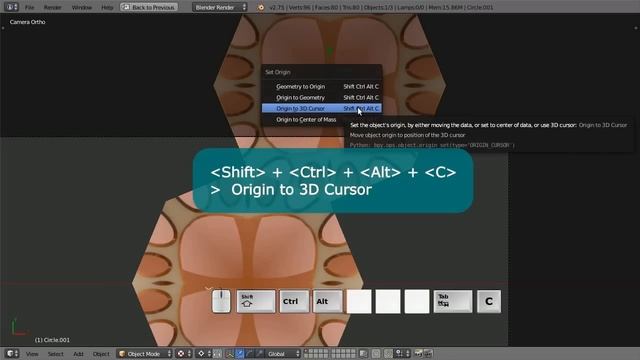Image resolution: width=640 pixels, height=360 pixels.
Task: Open the Select menu in 3D view header
Action: pos(56,354)
